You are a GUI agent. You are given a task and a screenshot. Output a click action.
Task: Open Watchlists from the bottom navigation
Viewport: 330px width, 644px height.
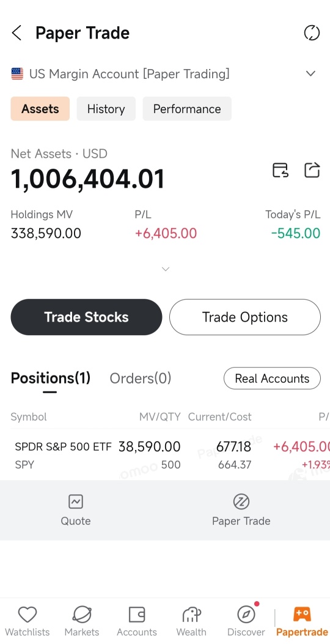click(x=27, y=621)
